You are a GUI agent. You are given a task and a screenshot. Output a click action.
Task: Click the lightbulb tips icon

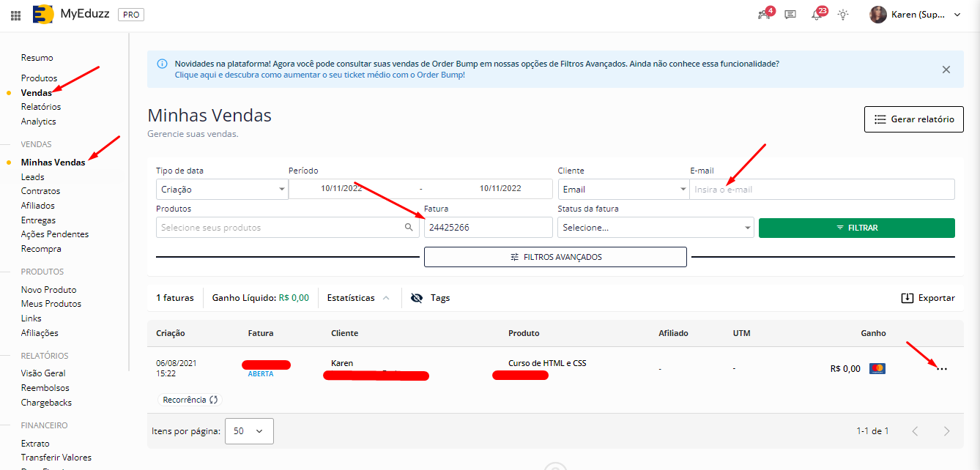click(843, 15)
